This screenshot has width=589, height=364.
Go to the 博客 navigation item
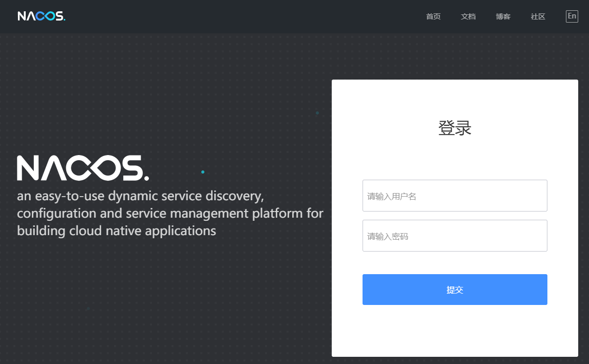(x=503, y=16)
